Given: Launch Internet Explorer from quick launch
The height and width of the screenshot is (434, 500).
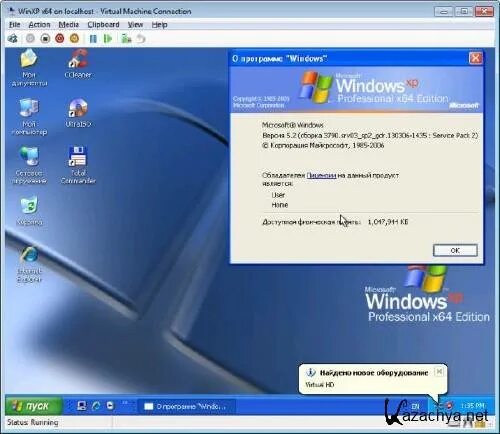Looking at the screenshot, I should coord(96,406).
